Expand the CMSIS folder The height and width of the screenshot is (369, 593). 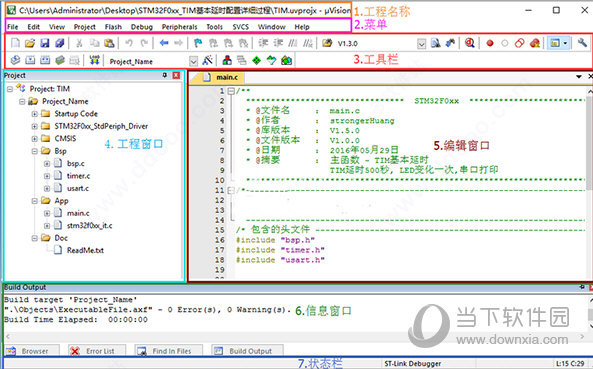pos(34,139)
